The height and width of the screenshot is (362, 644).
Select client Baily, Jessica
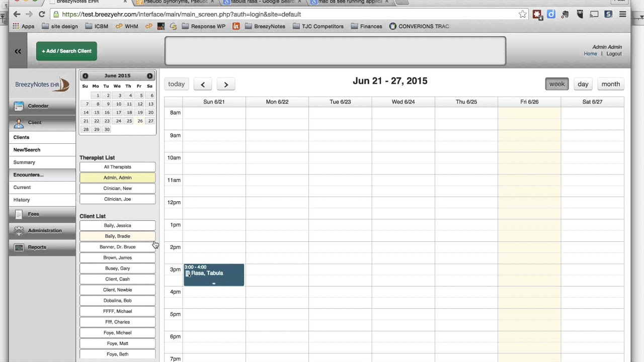pyautogui.click(x=118, y=226)
